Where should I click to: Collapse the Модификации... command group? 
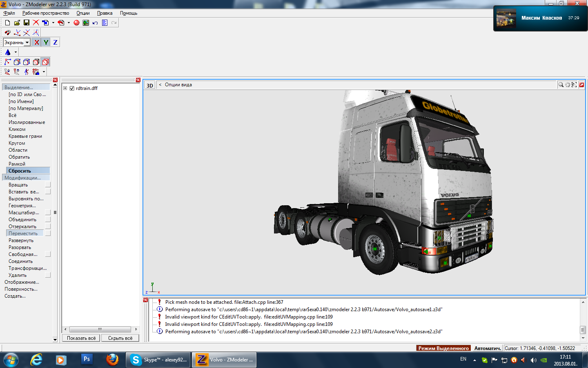click(26, 177)
